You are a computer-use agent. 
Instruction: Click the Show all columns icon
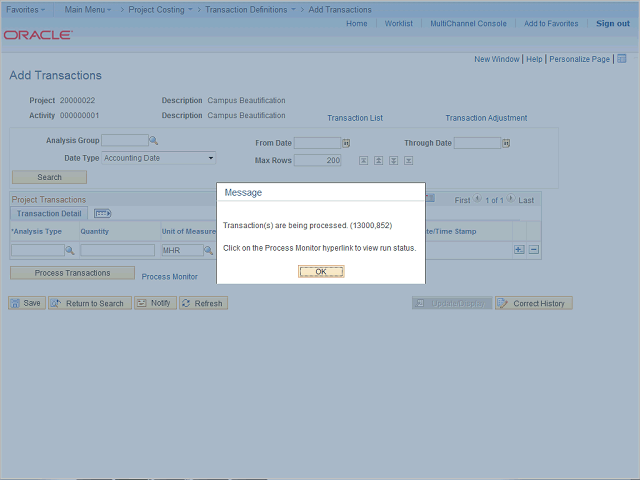[102, 213]
